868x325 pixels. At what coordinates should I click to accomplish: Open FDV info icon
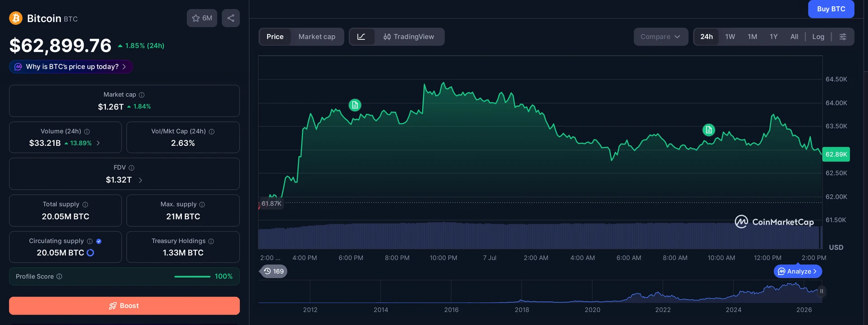(132, 167)
